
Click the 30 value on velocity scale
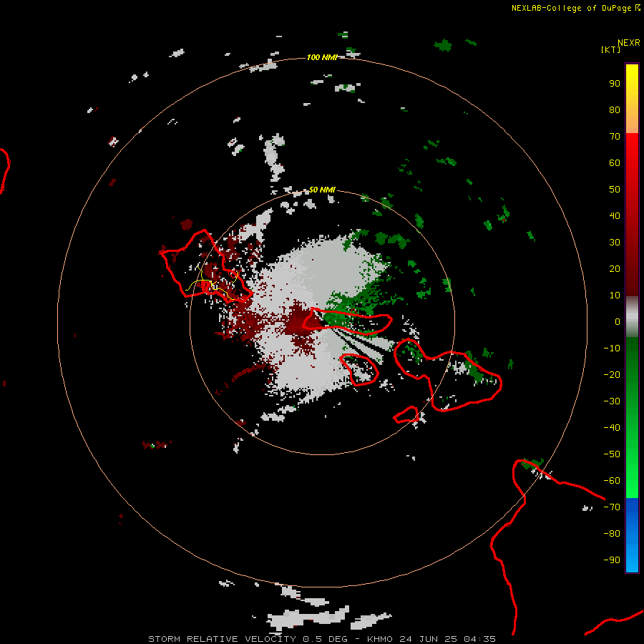[x=615, y=243]
